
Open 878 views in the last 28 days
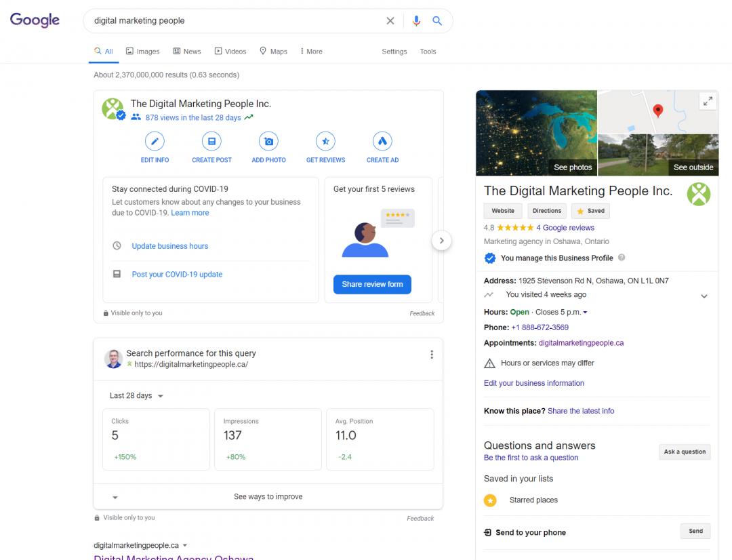[192, 118]
